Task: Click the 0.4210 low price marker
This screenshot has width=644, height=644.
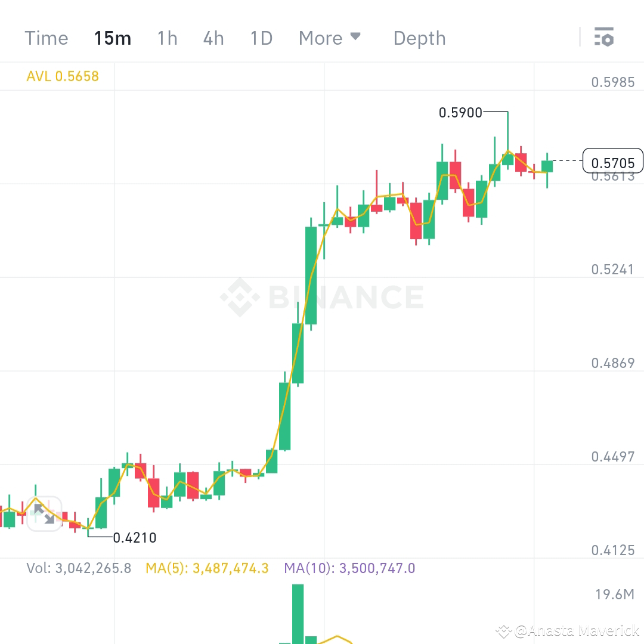Action: tap(134, 537)
